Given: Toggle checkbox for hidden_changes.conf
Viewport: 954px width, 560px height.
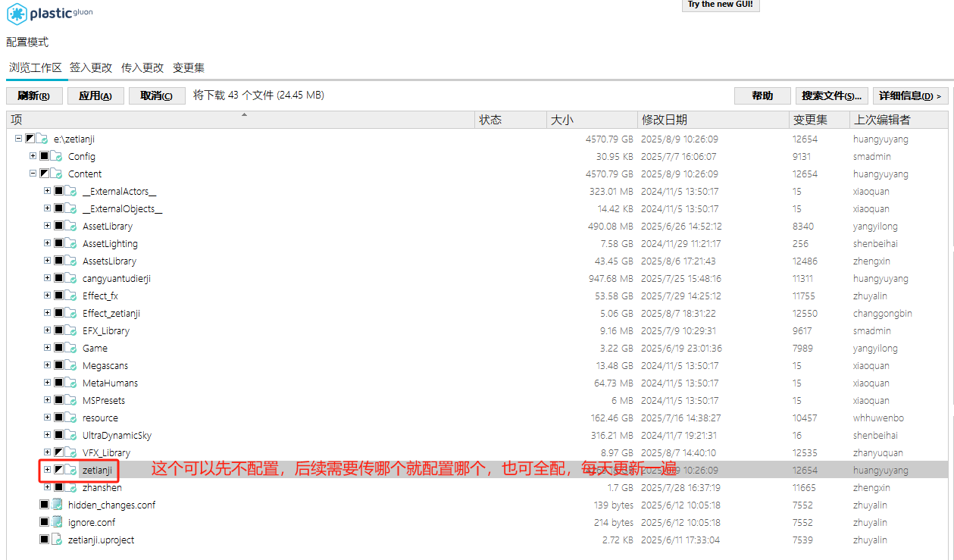Looking at the screenshot, I should (x=44, y=505).
